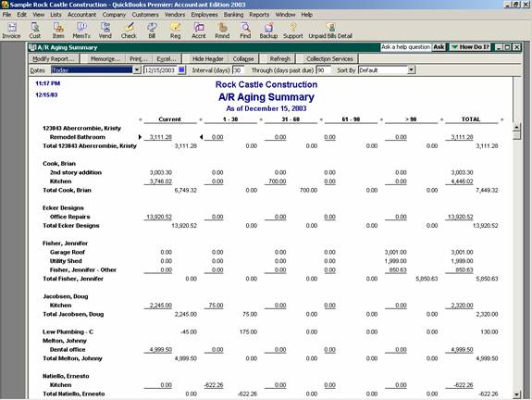Click the Print button

(139, 58)
